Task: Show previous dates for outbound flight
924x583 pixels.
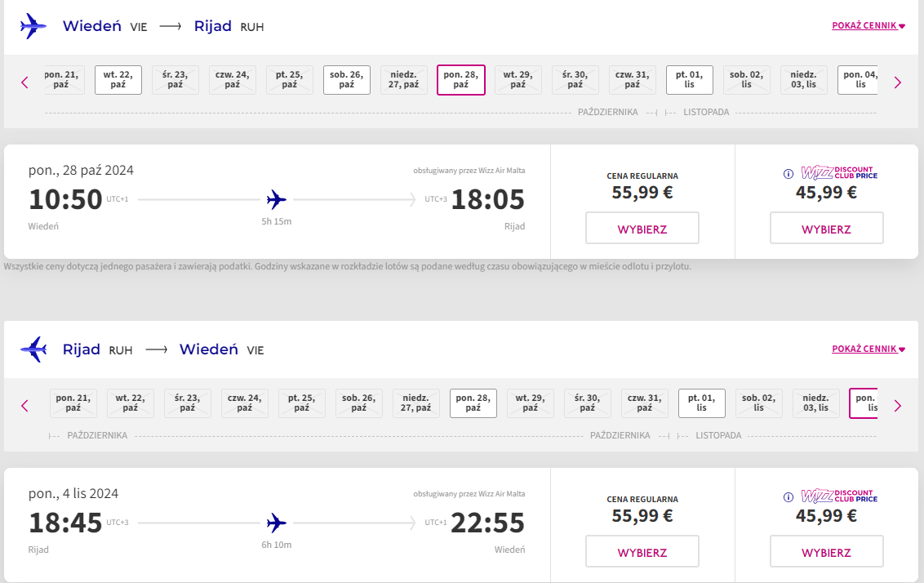Action: click(x=24, y=82)
